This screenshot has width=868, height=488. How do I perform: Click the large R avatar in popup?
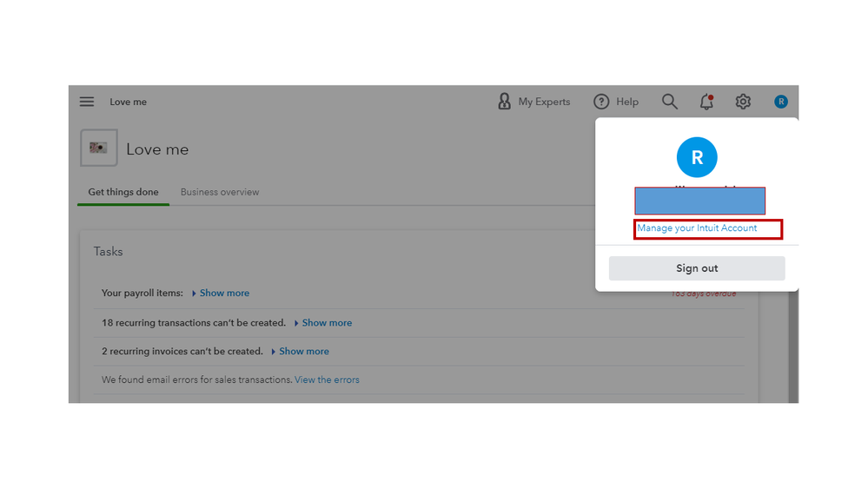pyautogui.click(x=697, y=157)
